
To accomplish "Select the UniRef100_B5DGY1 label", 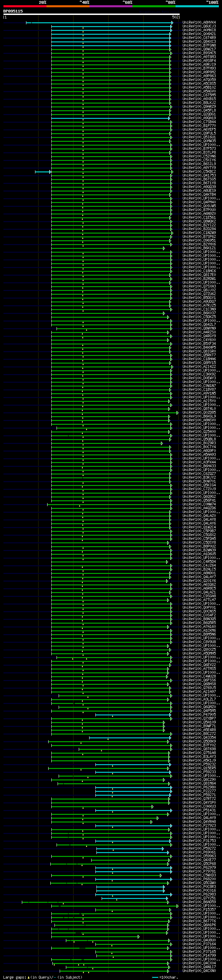I will (x=199, y=298).
